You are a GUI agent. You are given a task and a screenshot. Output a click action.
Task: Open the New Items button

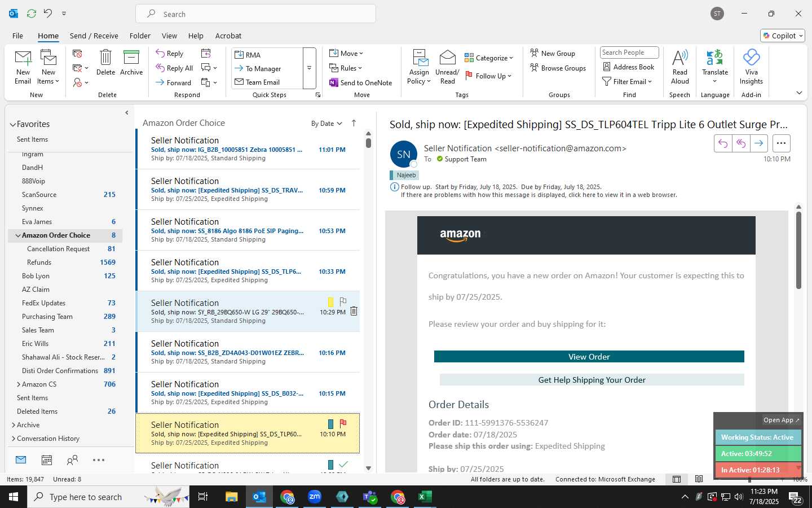(48, 67)
